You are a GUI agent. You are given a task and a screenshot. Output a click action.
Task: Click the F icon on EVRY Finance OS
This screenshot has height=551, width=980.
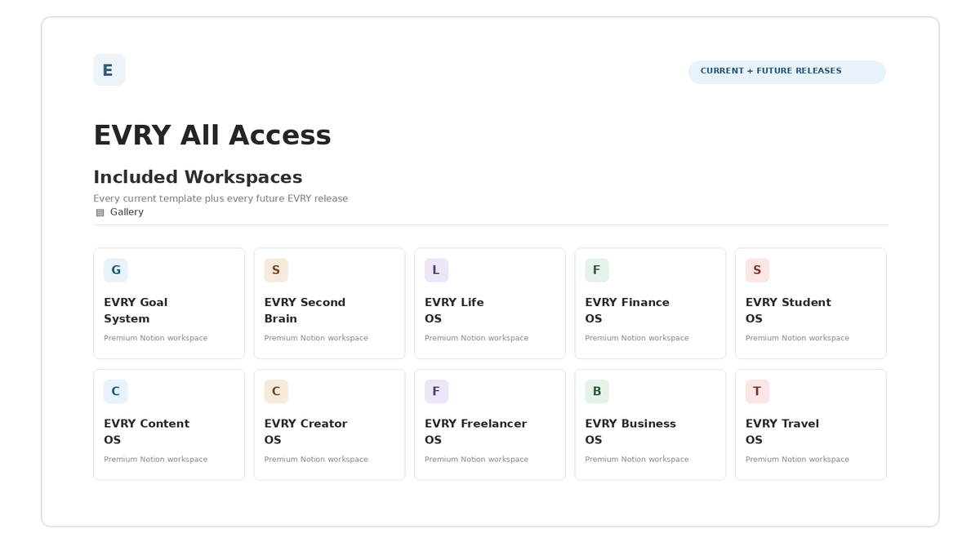(597, 270)
